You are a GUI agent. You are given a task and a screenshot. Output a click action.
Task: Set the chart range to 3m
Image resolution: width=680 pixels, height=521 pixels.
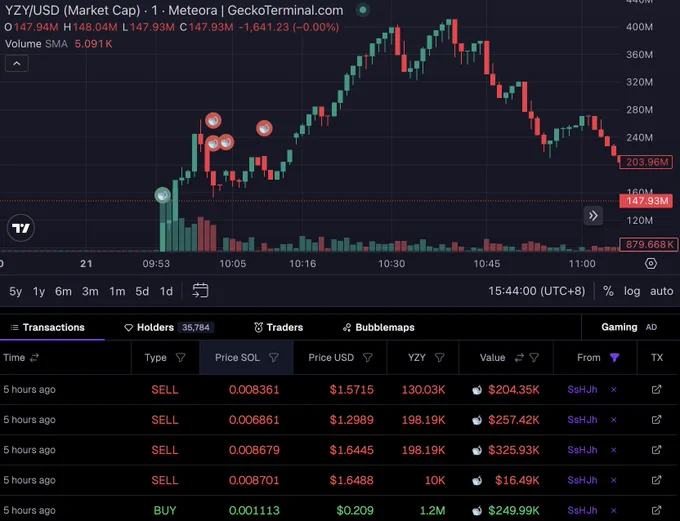pyautogui.click(x=90, y=291)
